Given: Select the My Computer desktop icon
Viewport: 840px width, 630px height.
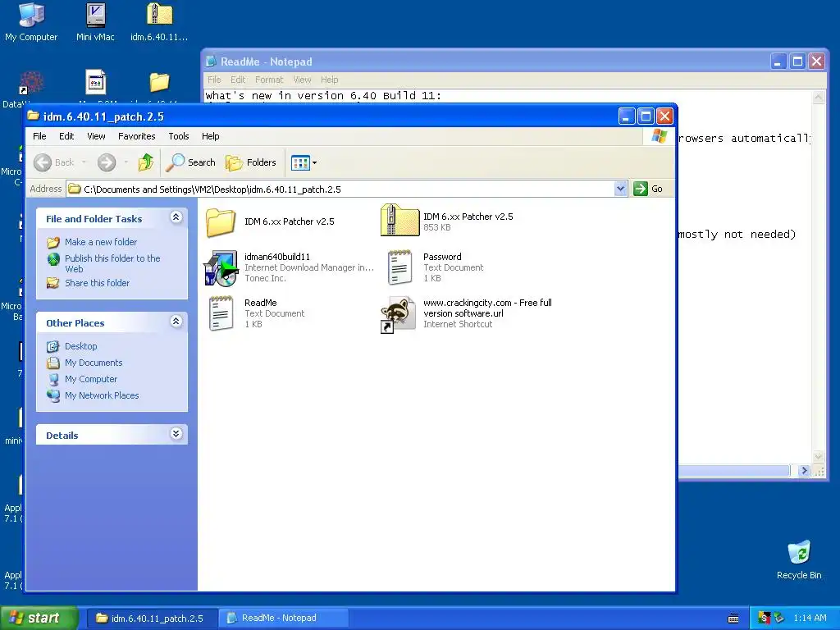Looking at the screenshot, I should click(x=31, y=22).
